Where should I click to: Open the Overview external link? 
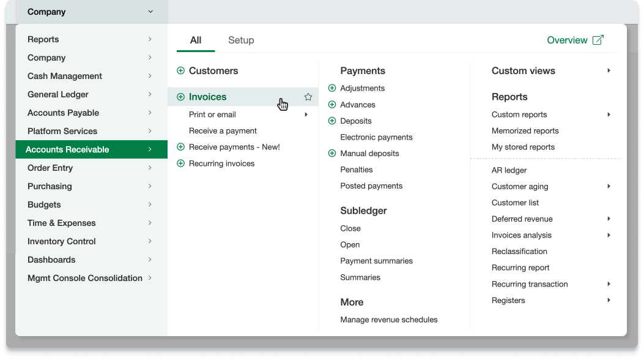575,40
